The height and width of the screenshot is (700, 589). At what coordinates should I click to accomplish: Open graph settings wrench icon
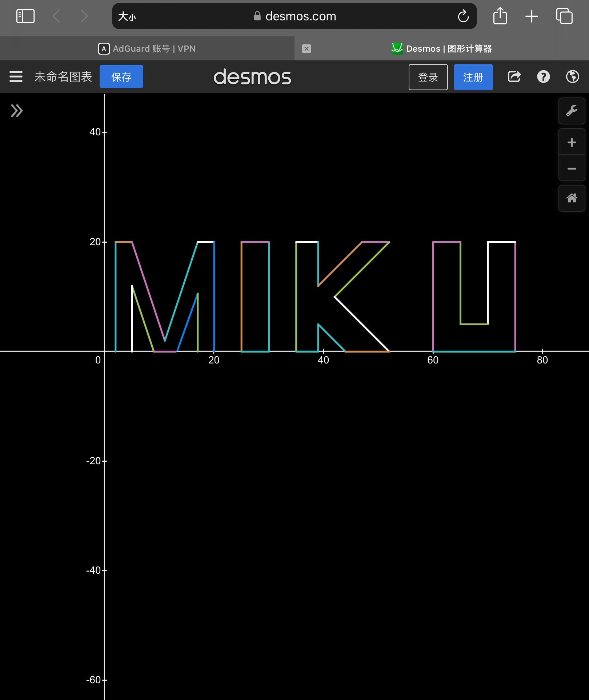point(572,111)
